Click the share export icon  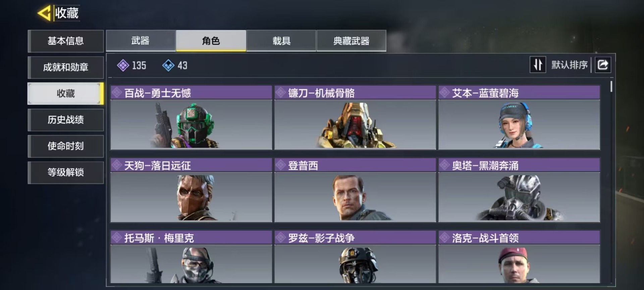pyautogui.click(x=603, y=64)
